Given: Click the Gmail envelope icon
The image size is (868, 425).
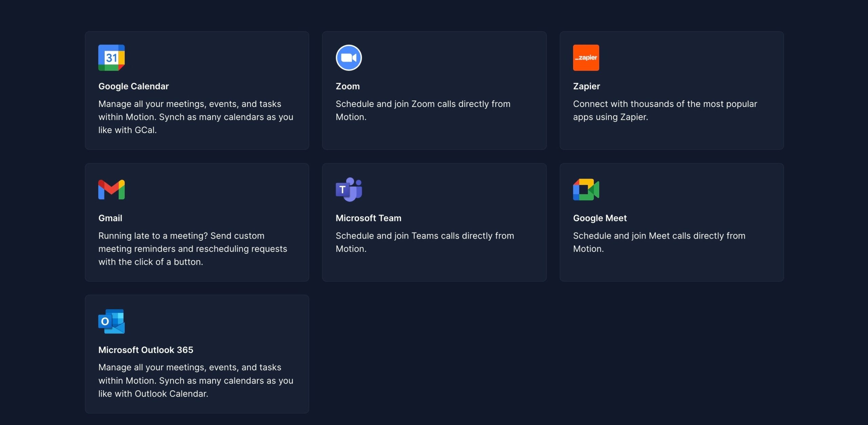Looking at the screenshot, I should pos(111,189).
